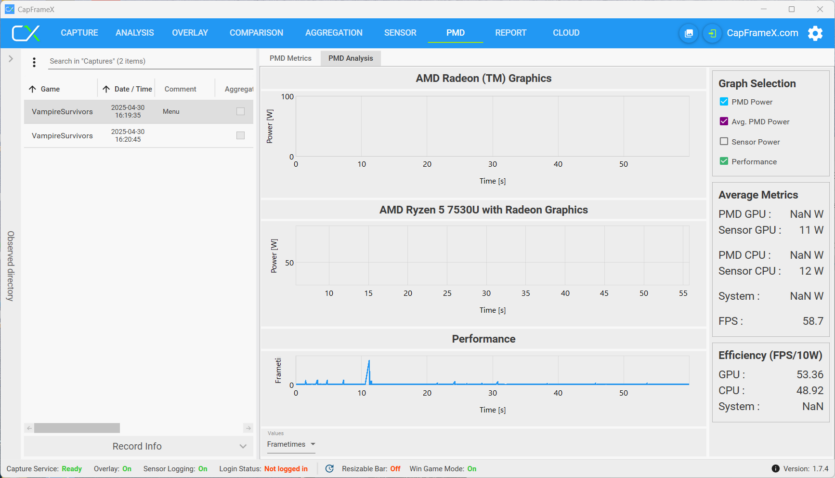Switch to PMD Metrics subtab
The height and width of the screenshot is (478, 835).
290,58
